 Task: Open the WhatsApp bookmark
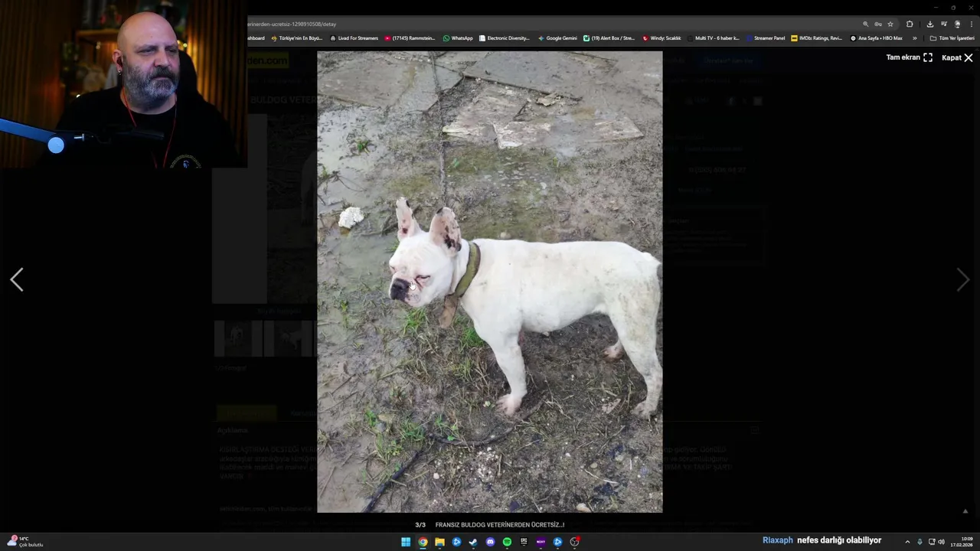(x=458, y=38)
